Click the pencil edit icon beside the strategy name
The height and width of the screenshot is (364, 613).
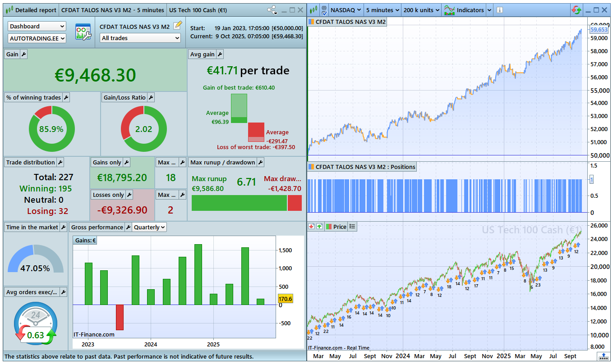(x=178, y=26)
